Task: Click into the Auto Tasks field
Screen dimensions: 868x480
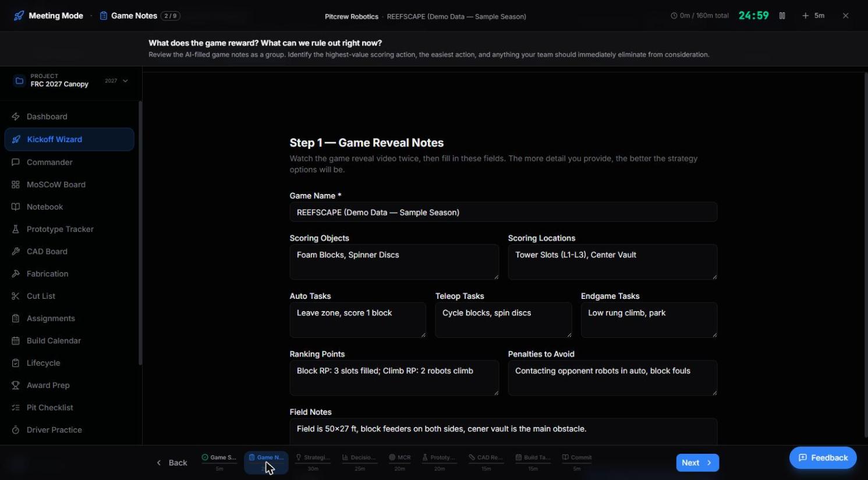Action: click(358, 320)
